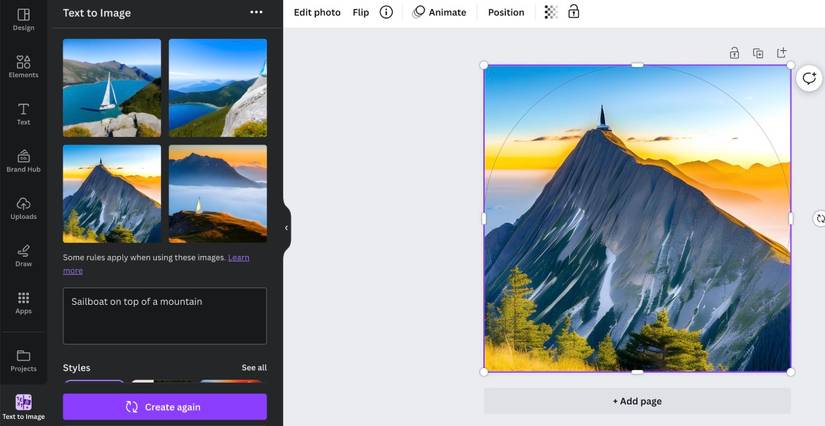
Task: Click the rotate handle beside the image
Action: pyautogui.click(x=819, y=219)
